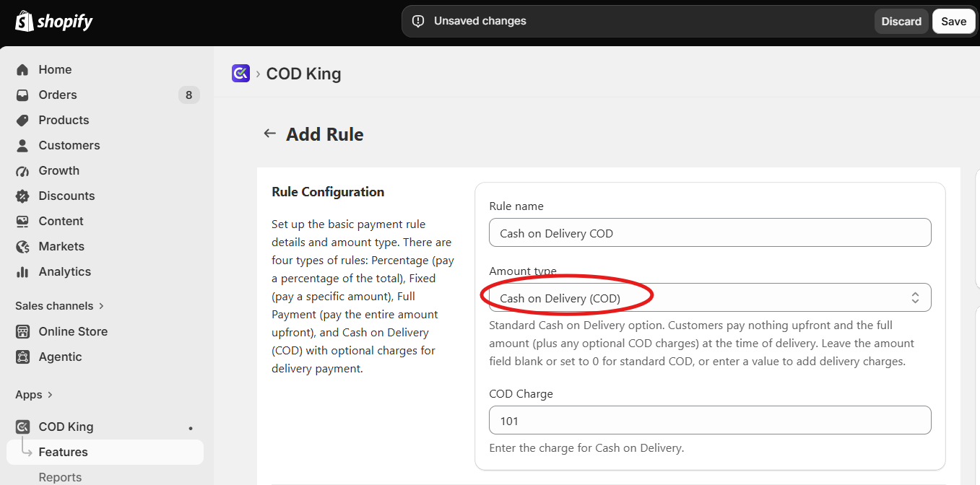This screenshot has height=485, width=980.
Task: Click the Agentic channel icon
Action: tap(22, 357)
